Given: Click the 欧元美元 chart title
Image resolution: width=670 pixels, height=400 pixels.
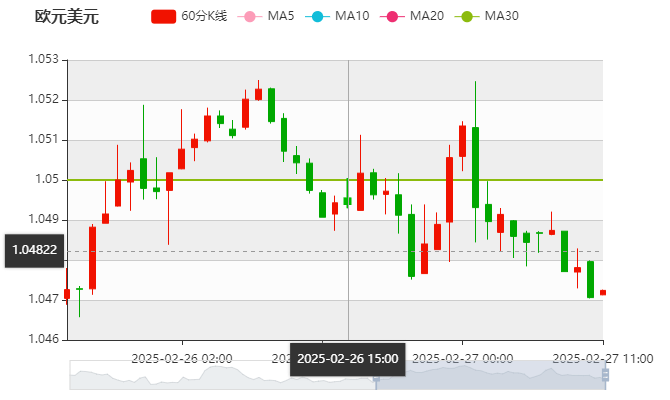Looking at the screenshot, I should 67,16.
